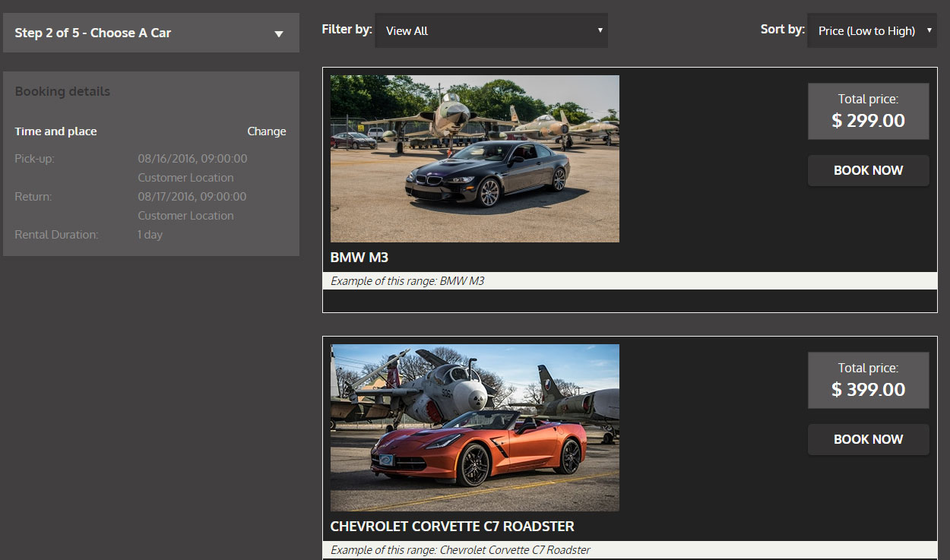Click the Booking details heading

[x=62, y=91]
